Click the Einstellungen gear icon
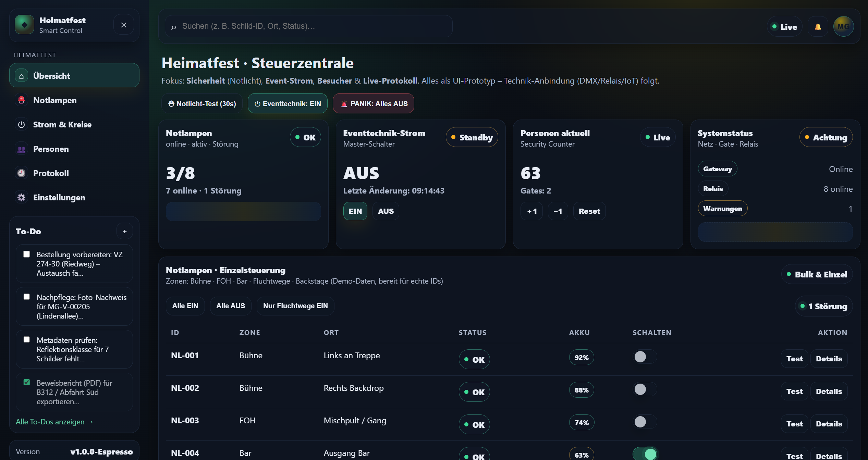Viewport: 868px width, 460px height. 21,198
